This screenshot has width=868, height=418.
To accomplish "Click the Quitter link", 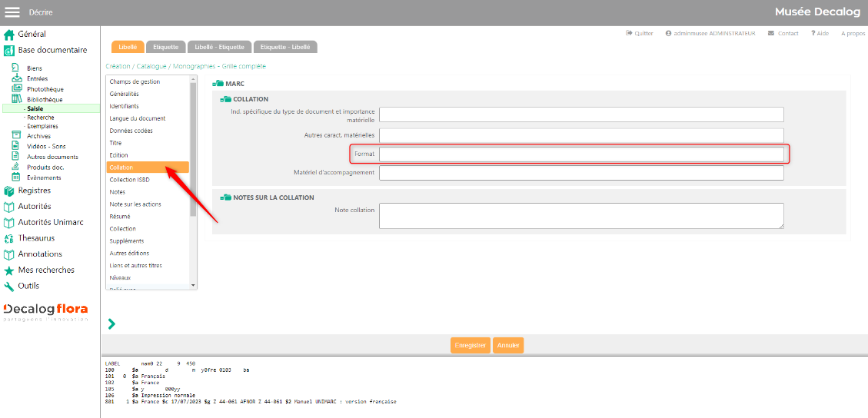I will tap(640, 34).
